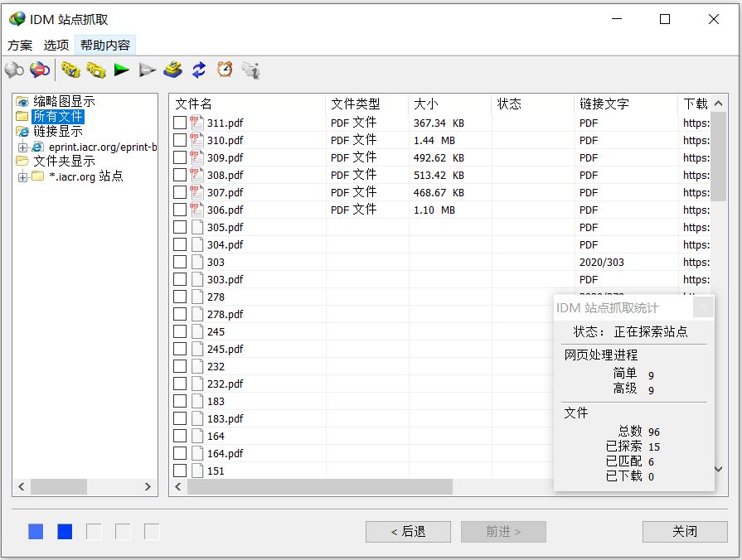
Task: Click the stop exploring globe icon
Action: [x=40, y=70]
